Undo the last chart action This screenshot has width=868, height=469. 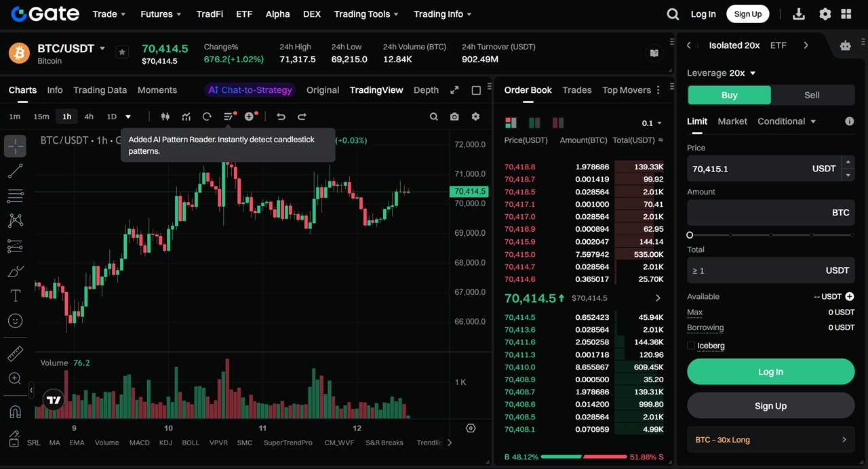click(280, 116)
